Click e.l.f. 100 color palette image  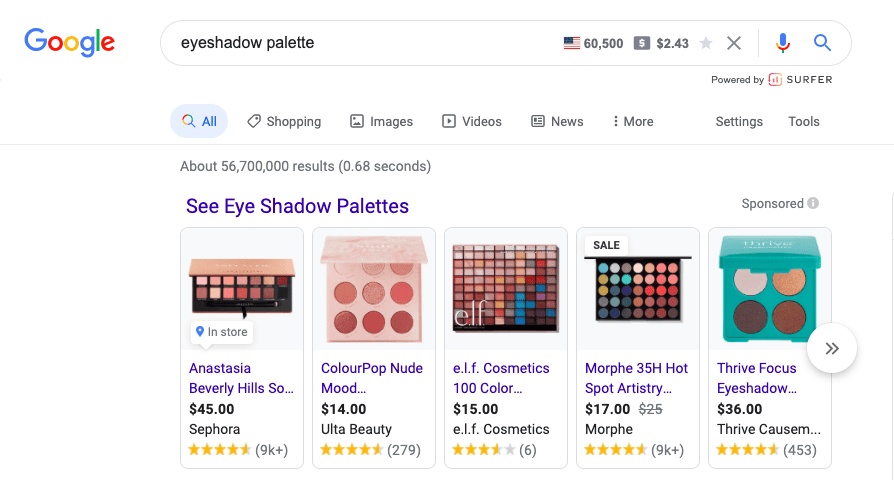506,288
